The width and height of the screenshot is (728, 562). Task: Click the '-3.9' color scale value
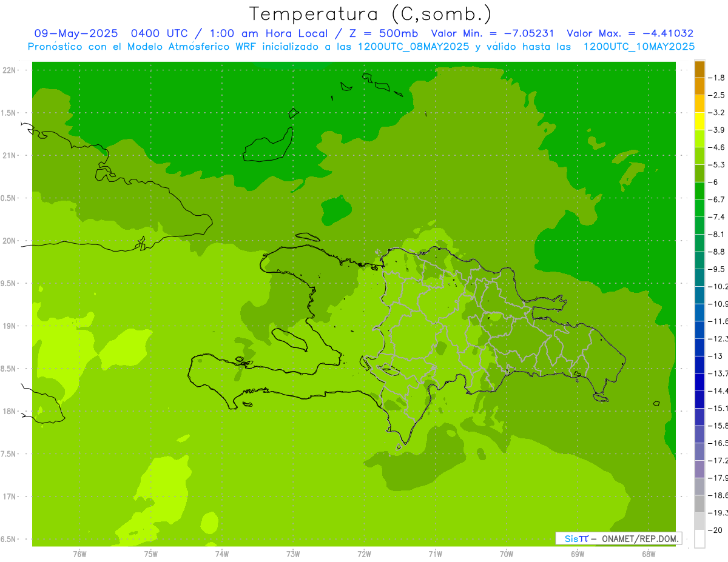click(716, 130)
